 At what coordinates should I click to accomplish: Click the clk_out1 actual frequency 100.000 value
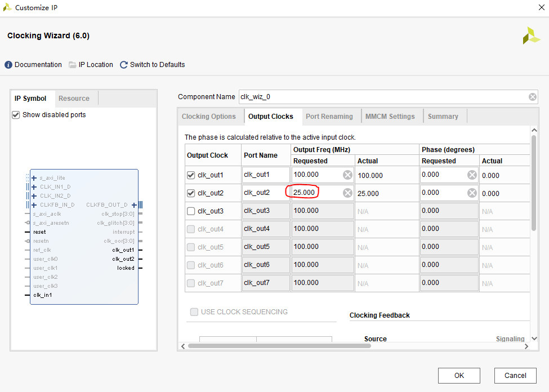pos(370,176)
